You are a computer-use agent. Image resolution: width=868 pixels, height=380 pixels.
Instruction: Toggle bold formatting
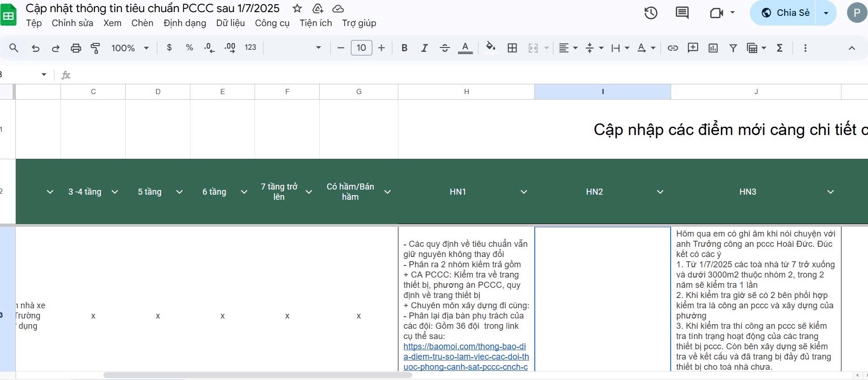pos(404,48)
